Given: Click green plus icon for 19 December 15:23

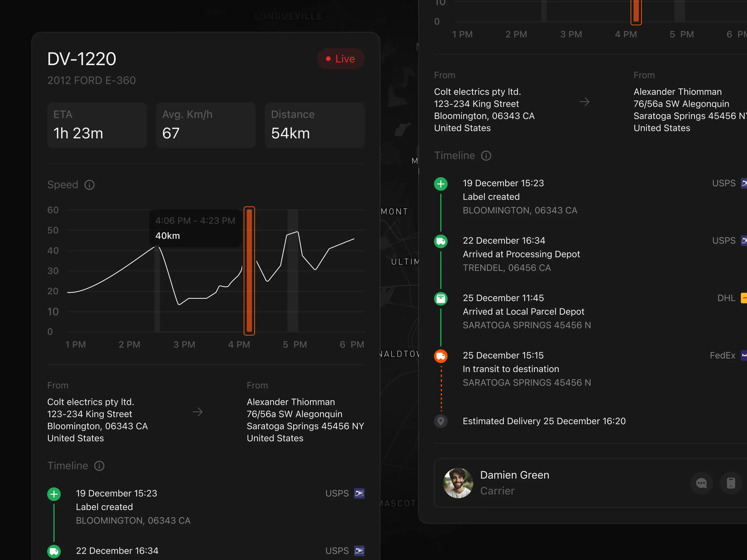Looking at the screenshot, I should tap(441, 184).
